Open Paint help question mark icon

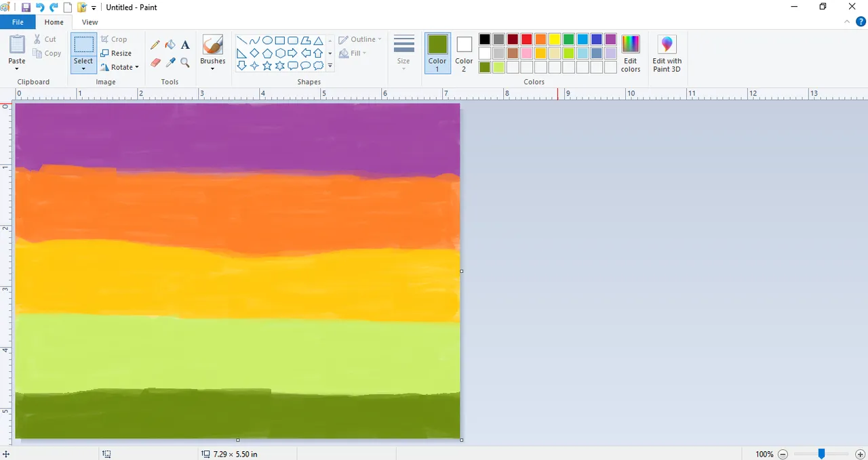(x=861, y=22)
